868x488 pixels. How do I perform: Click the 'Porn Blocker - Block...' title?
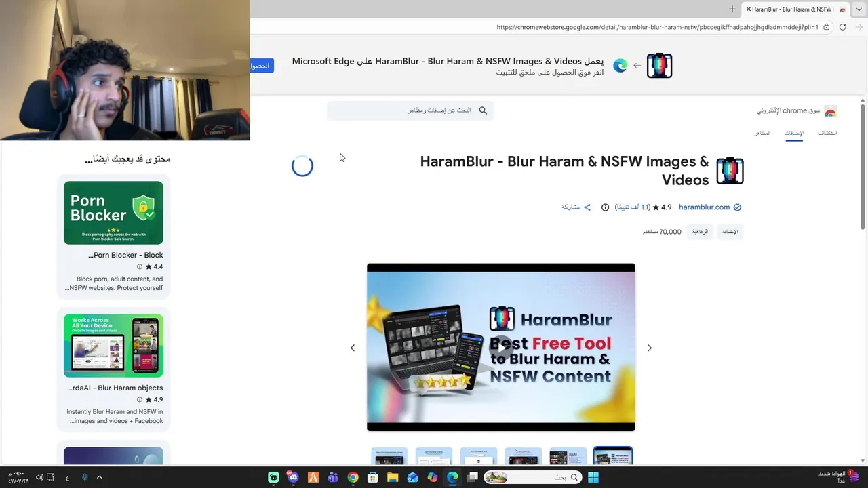125,255
